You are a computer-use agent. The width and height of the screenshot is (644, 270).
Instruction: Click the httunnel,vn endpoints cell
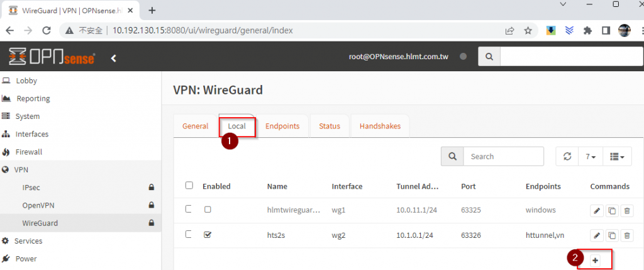coord(545,235)
